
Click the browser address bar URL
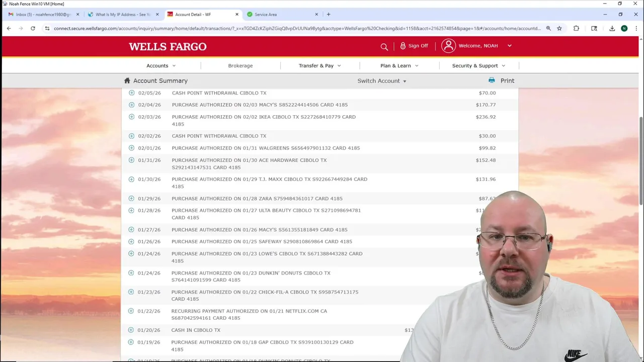(297, 29)
